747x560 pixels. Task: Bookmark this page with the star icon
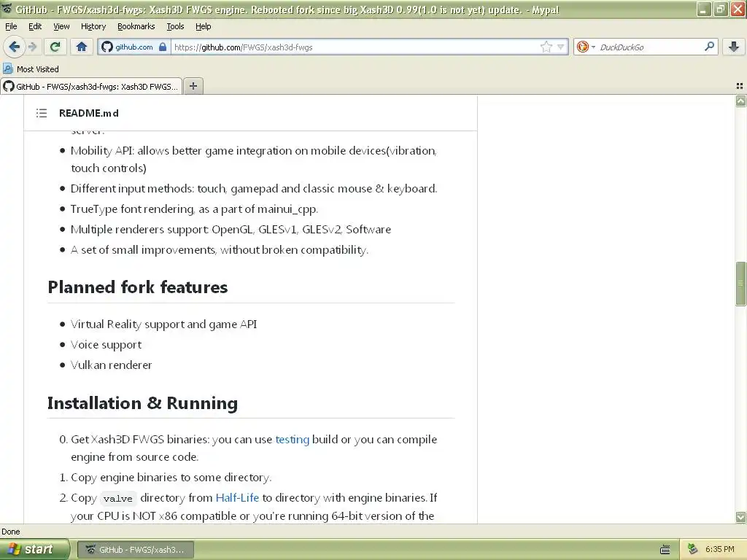point(546,47)
